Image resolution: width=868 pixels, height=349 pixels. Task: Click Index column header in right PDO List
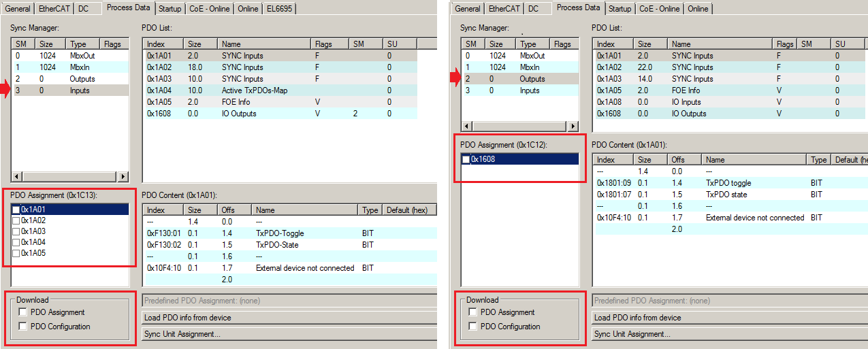613,44
